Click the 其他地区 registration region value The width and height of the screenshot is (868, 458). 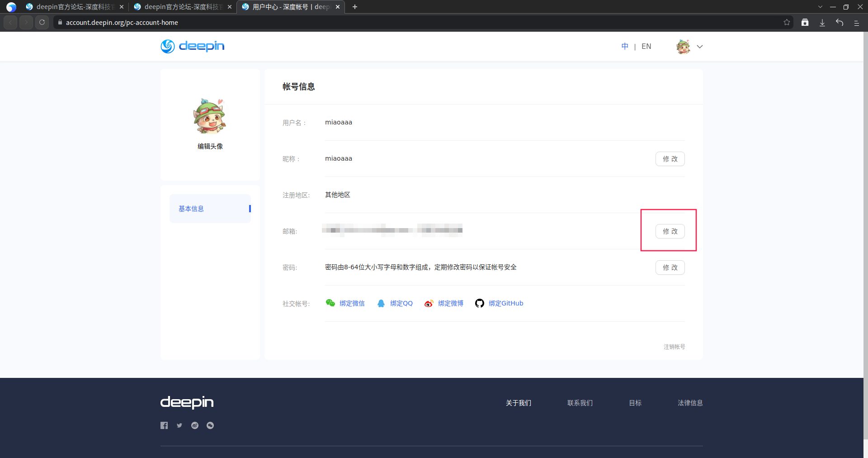click(x=338, y=195)
